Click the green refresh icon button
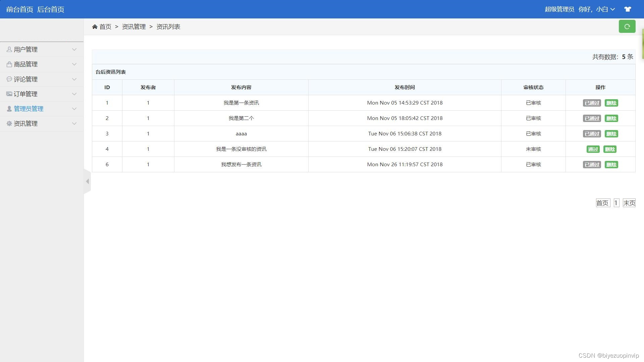 (627, 26)
